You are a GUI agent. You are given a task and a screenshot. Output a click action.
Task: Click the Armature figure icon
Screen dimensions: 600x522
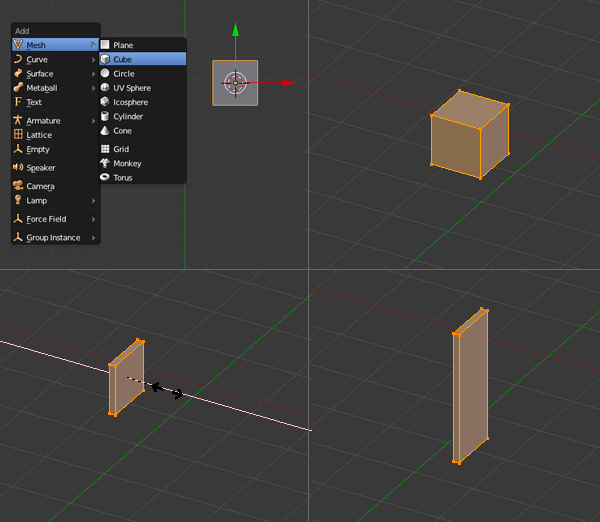[18, 120]
